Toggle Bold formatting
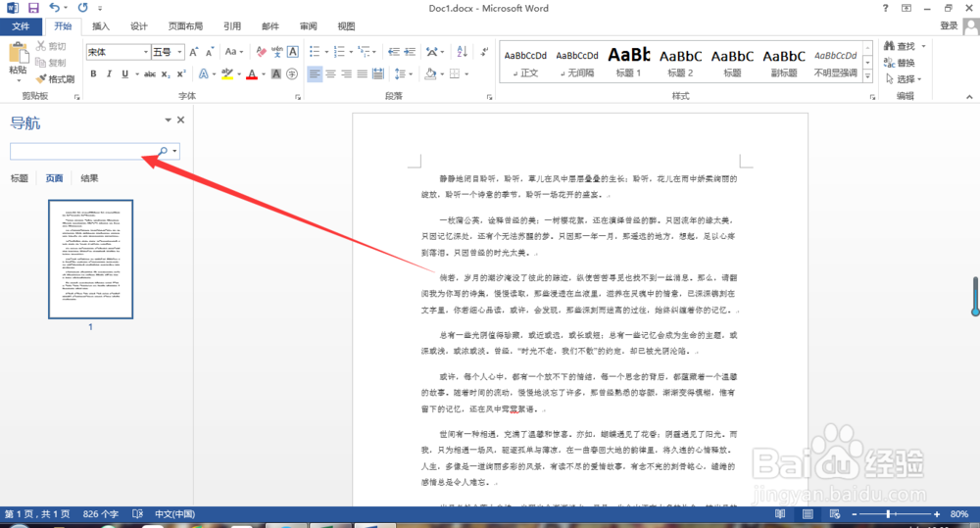 coord(93,73)
